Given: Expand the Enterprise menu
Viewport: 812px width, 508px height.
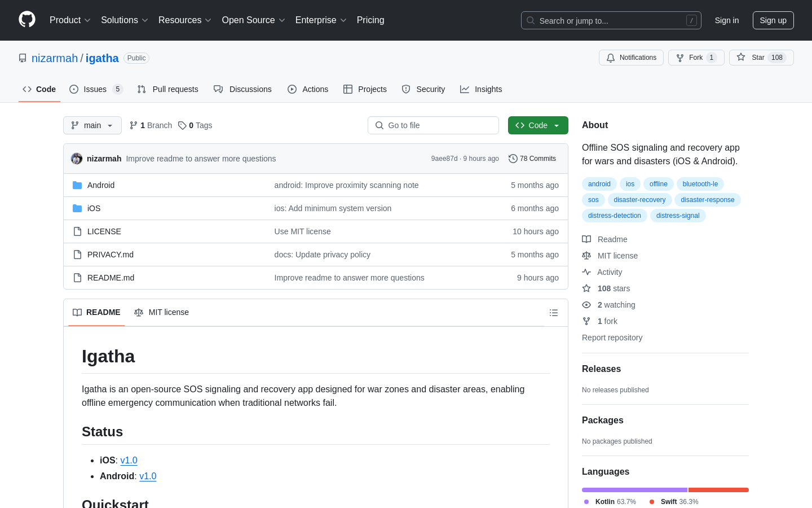Looking at the screenshot, I should point(321,20).
